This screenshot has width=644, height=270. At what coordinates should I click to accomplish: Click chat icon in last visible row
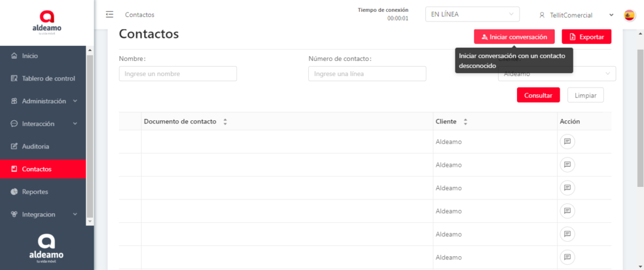pyautogui.click(x=567, y=257)
